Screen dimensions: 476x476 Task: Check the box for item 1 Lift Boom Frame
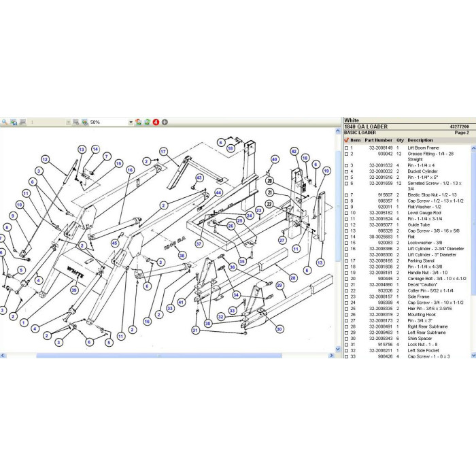346,148
